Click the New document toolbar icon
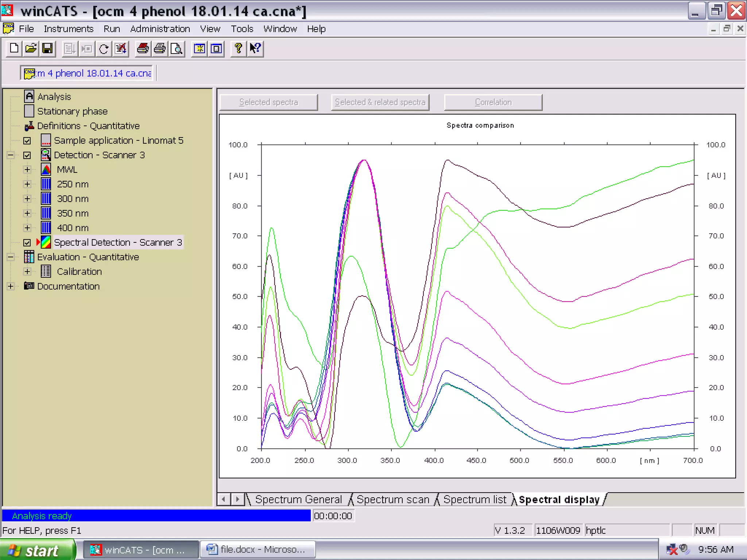Viewport: 747px width, 560px height. point(14,48)
